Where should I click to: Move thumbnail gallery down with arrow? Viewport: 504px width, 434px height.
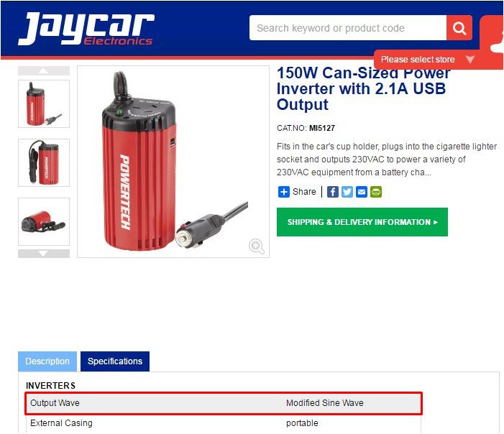44,254
